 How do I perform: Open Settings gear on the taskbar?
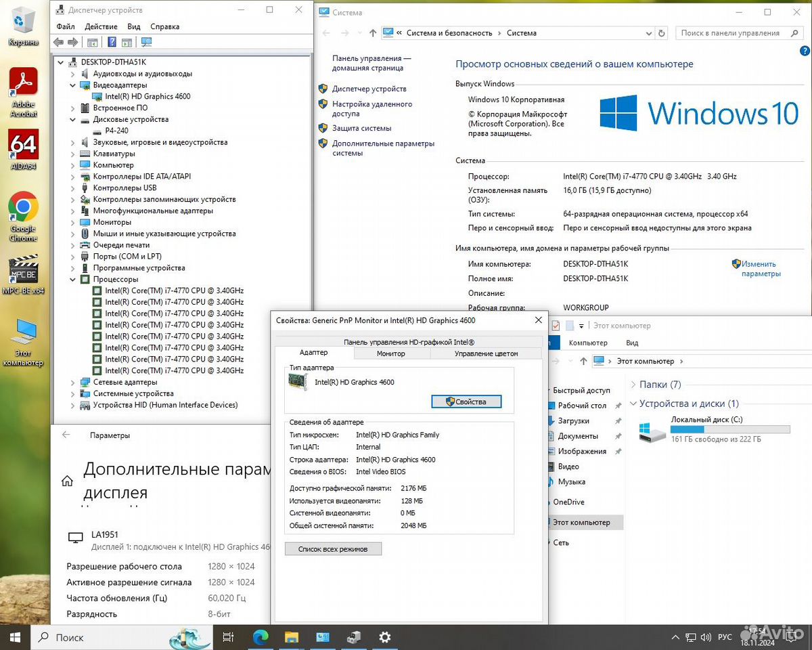(x=385, y=637)
